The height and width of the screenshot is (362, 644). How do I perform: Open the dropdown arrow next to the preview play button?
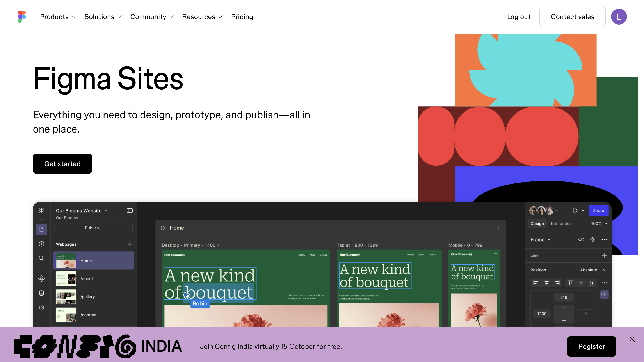583,211
